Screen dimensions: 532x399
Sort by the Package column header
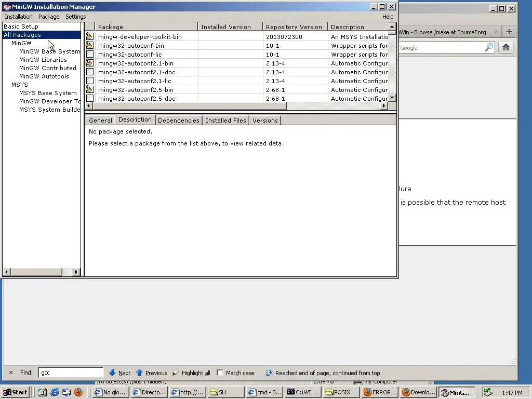tap(146, 27)
